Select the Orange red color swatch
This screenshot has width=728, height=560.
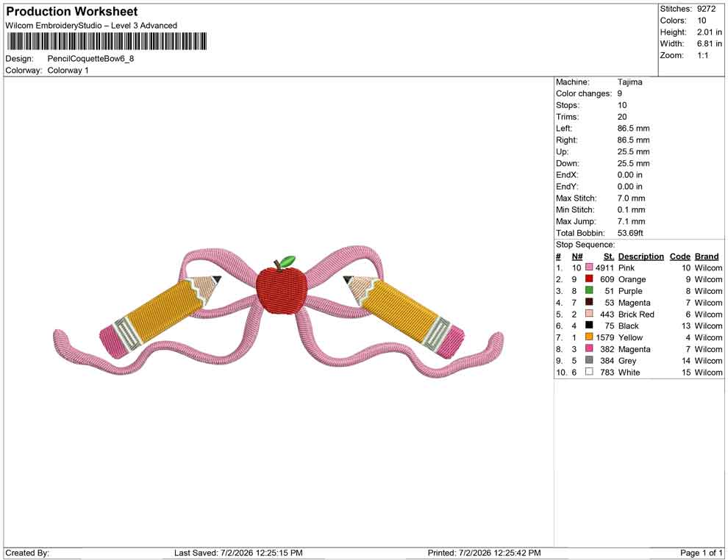pos(589,279)
